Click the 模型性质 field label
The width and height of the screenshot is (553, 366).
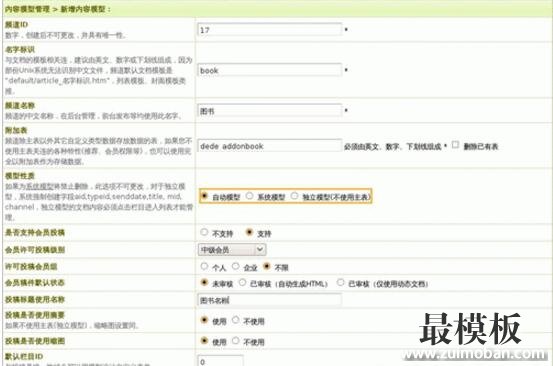click(x=20, y=176)
